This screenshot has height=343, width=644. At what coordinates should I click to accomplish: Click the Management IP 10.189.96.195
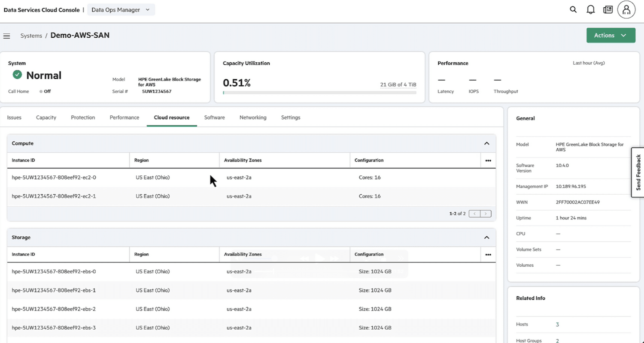pos(571,187)
